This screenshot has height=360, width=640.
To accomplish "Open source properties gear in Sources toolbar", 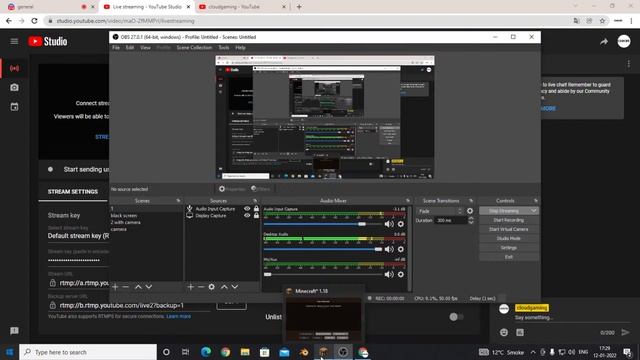I will point(211,287).
